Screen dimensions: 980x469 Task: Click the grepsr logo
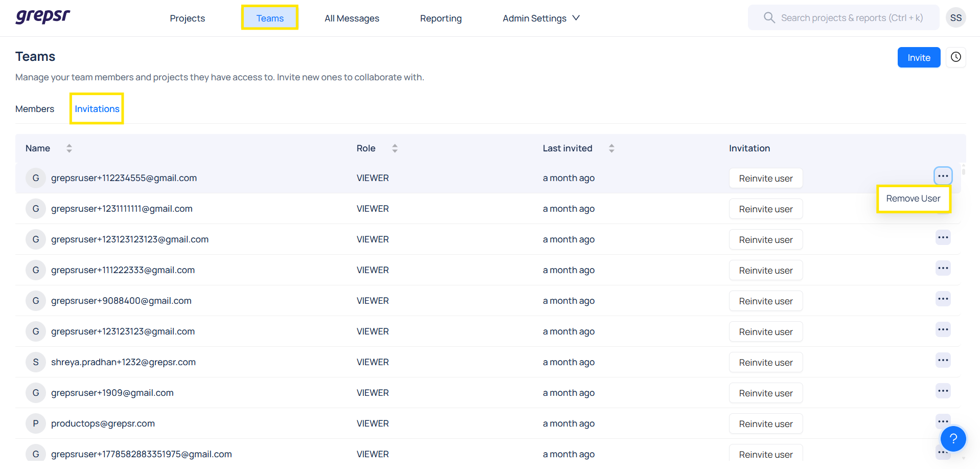(x=43, y=16)
